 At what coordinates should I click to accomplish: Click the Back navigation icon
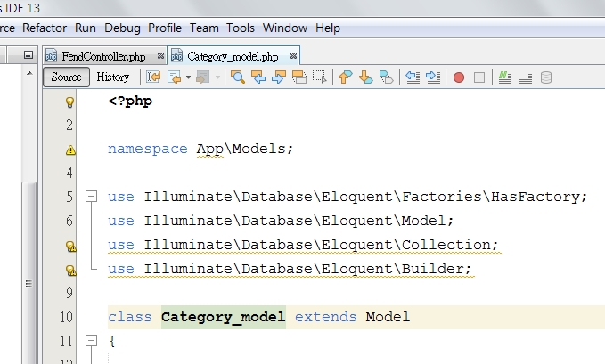click(x=175, y=77)
